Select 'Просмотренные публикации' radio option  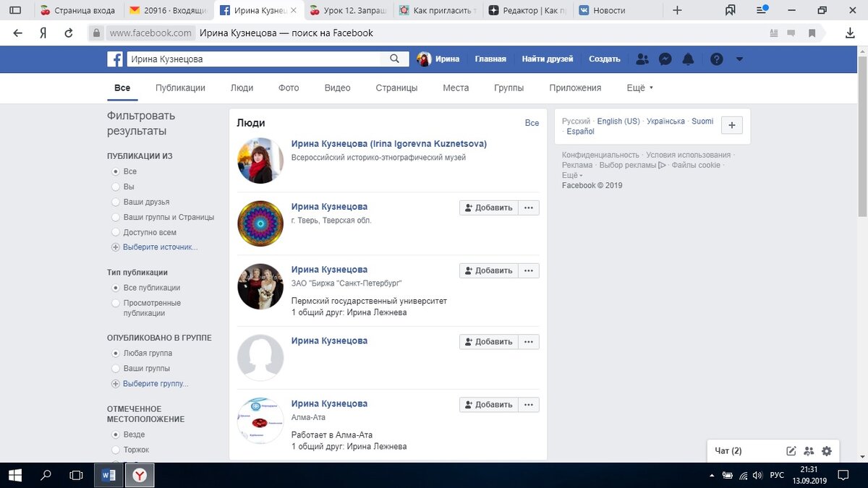[x=116, y=303]
